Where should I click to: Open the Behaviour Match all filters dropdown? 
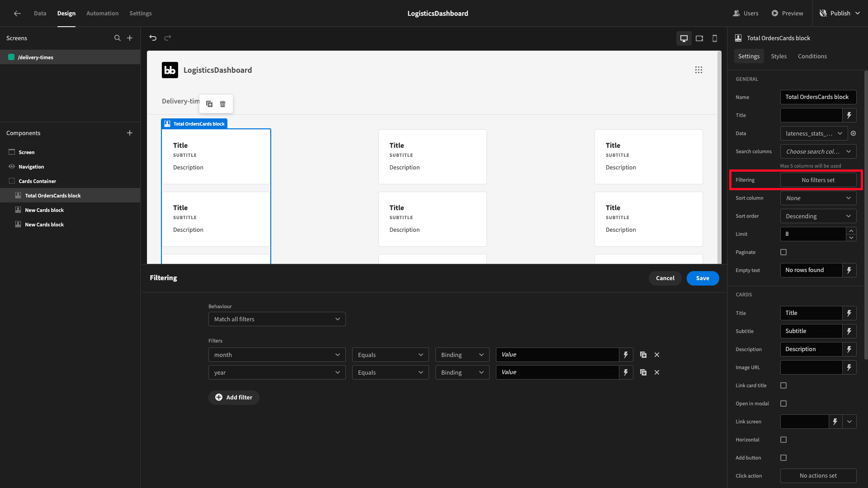click(x=277, y=319)
